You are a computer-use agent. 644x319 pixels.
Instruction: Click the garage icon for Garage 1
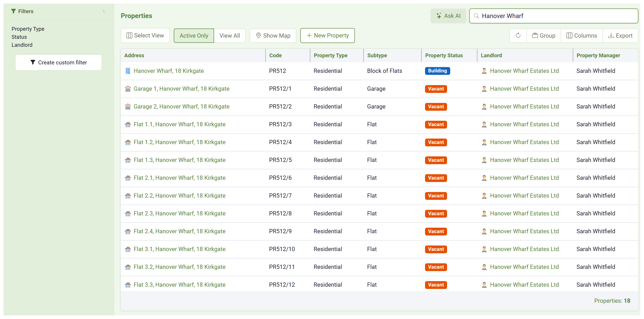tap(128, 89)
